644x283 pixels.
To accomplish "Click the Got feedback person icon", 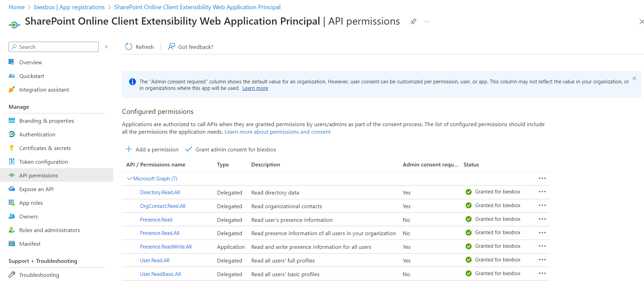I will coord(172,47).
